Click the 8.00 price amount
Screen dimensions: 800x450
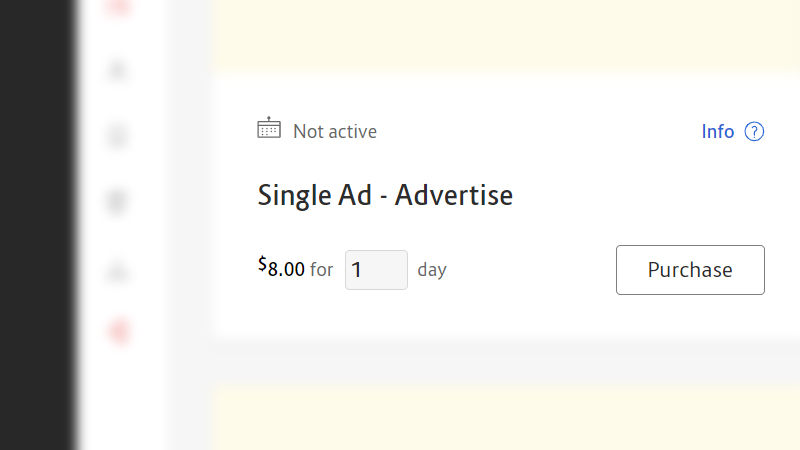(x=286, y=270)
